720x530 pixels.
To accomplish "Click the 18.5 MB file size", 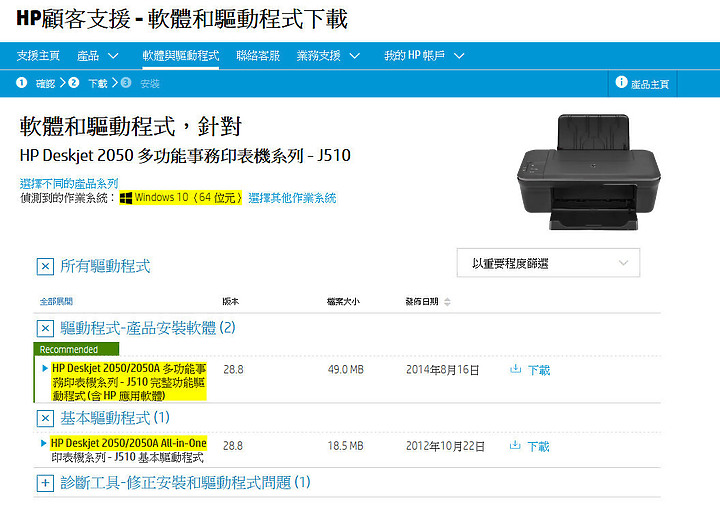I will point(345,446).
